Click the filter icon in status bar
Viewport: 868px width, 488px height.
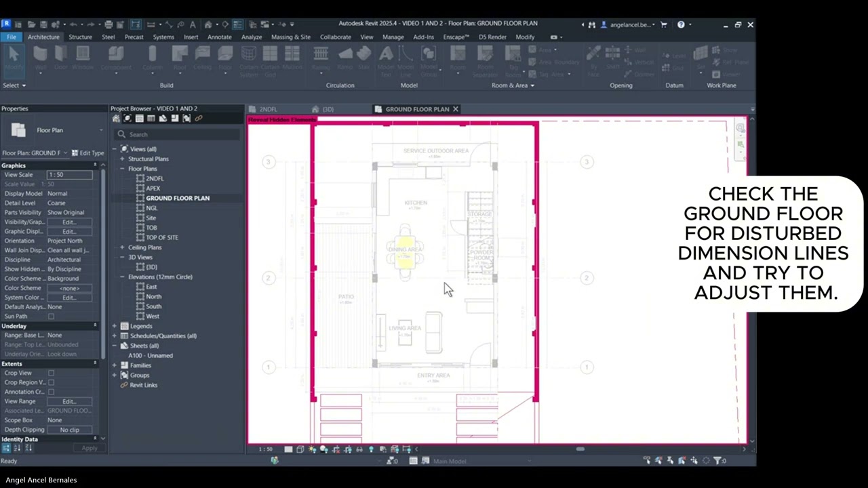click(717, 461)
